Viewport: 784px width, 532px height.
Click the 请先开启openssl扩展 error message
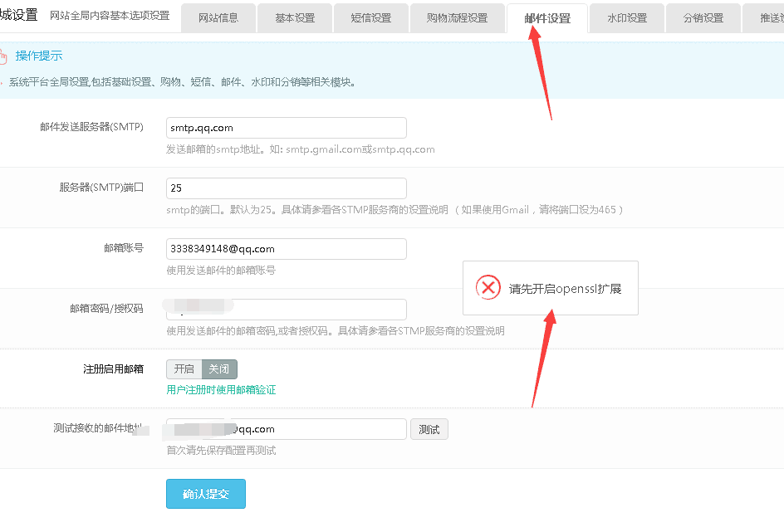[565, 289]
